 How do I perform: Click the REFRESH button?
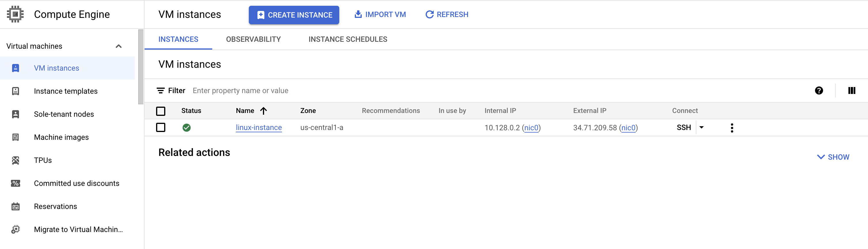pyautogui.click(x=447, y=14)
